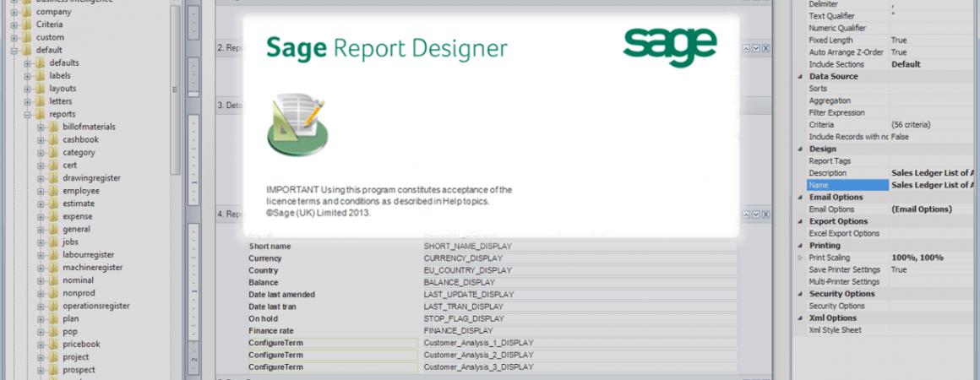
Task: Expand the defaults folder node
Action: 27,63
